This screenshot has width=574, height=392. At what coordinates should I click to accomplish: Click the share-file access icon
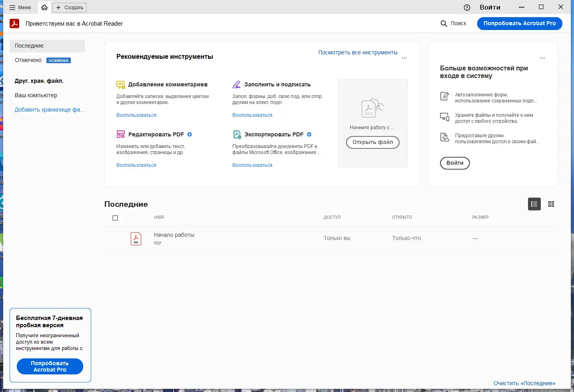pyautogui.click(x=444, y=137)
